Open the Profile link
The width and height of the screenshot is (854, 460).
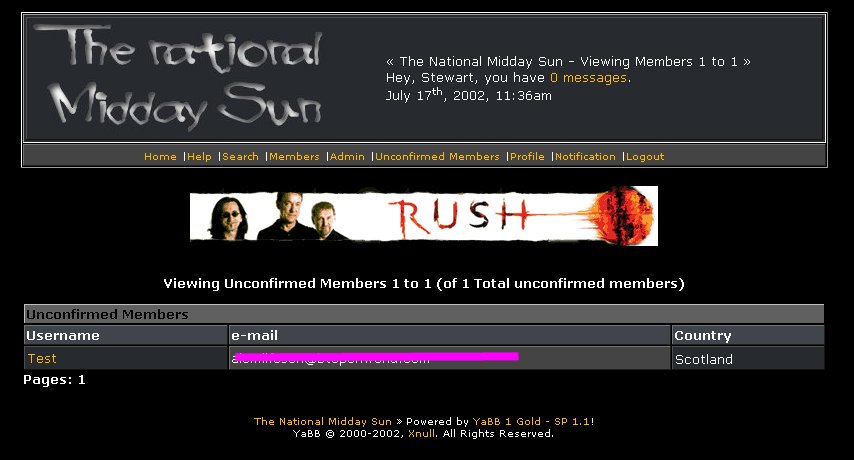pyautogui.click(x=527, y=156)
